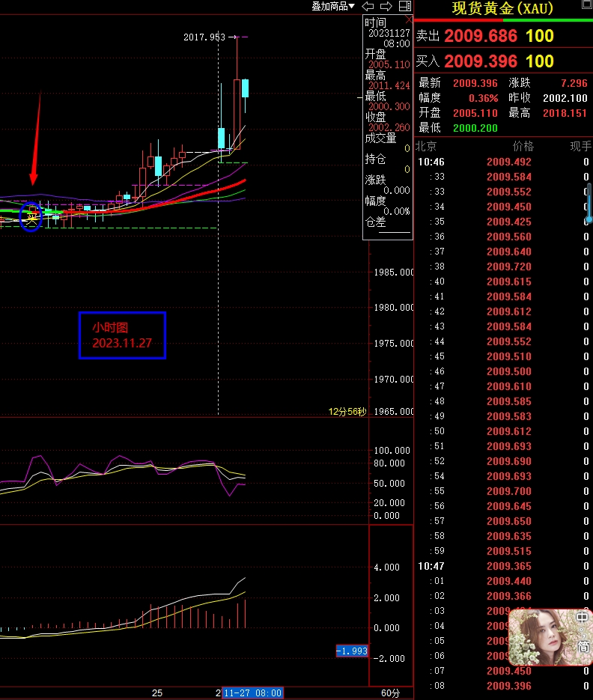Viewport: 593px width, 700px height.
Task: Click the -1.993 crosshair value label
Action: tap(352, 651)
